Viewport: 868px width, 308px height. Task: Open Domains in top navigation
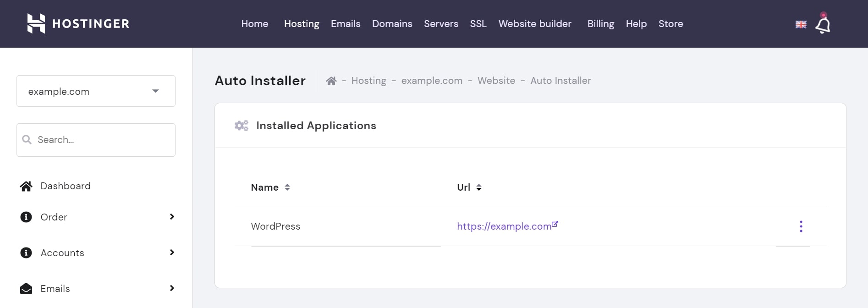[x=392, y=24]
